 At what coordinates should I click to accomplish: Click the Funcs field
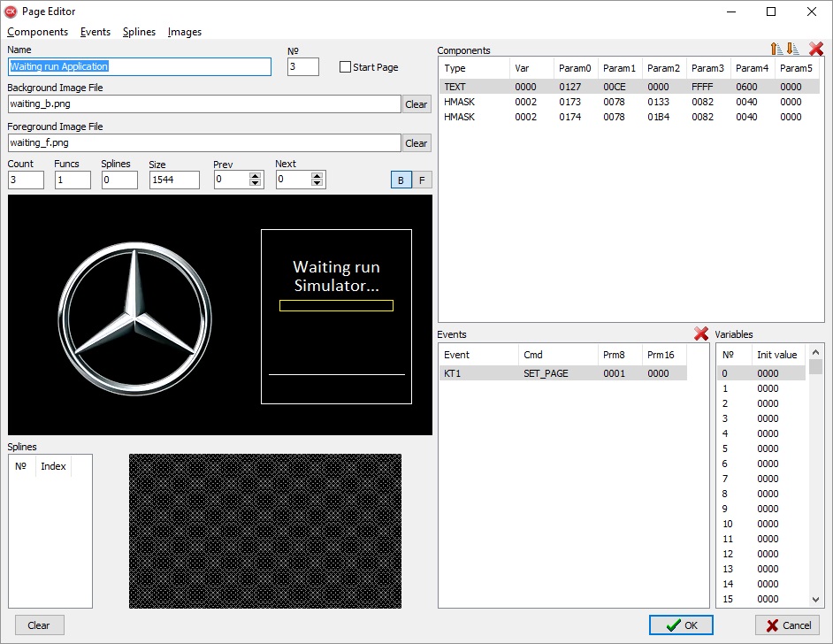coord(73,180)
